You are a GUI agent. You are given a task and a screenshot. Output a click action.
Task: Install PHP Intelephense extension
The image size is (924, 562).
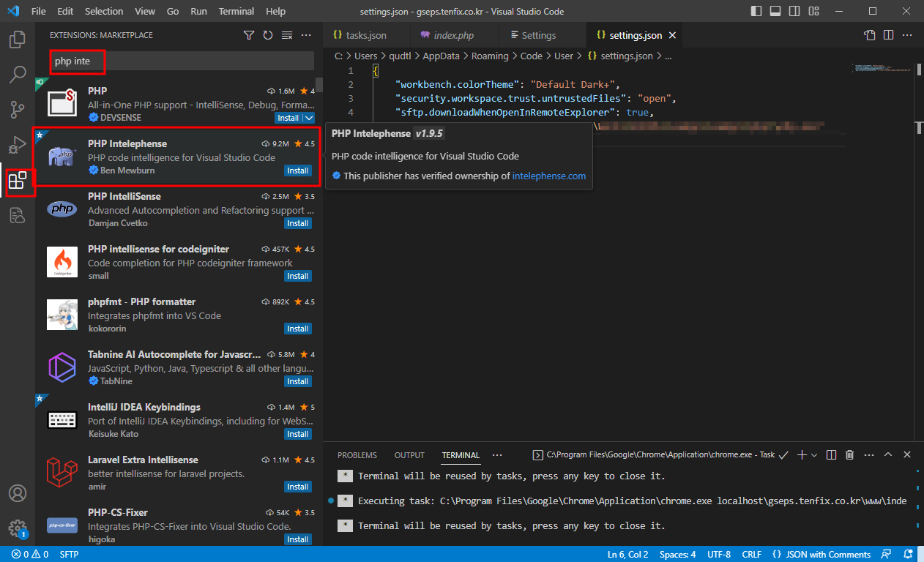click(x=297, y=171)
